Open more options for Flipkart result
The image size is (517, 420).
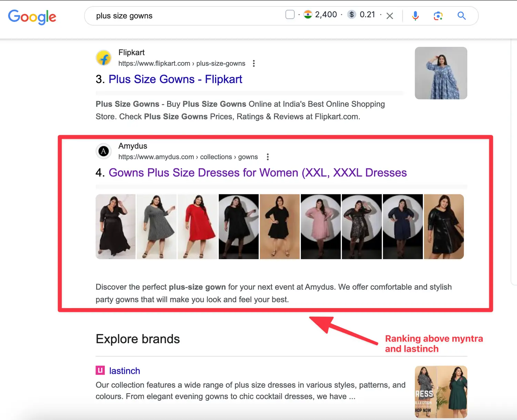coord(254,63)
